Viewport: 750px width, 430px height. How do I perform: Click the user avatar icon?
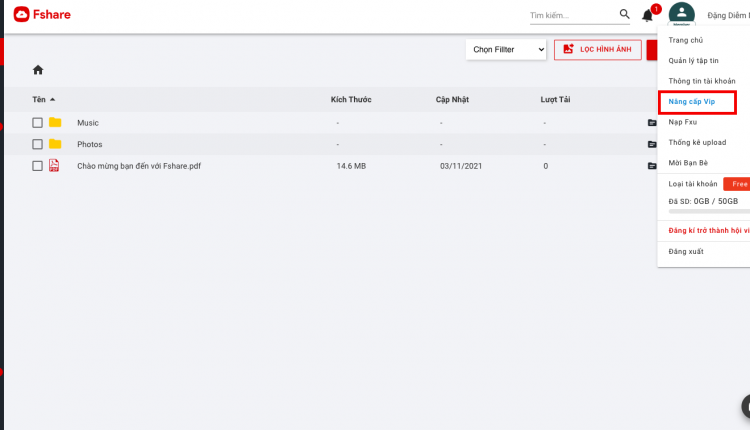(x=682, y=14)
